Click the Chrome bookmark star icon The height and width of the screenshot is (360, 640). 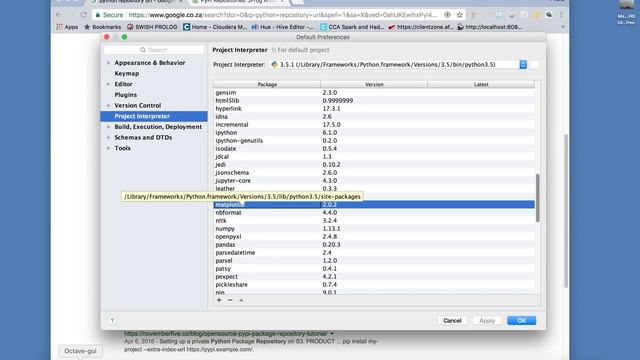(460, 15)
